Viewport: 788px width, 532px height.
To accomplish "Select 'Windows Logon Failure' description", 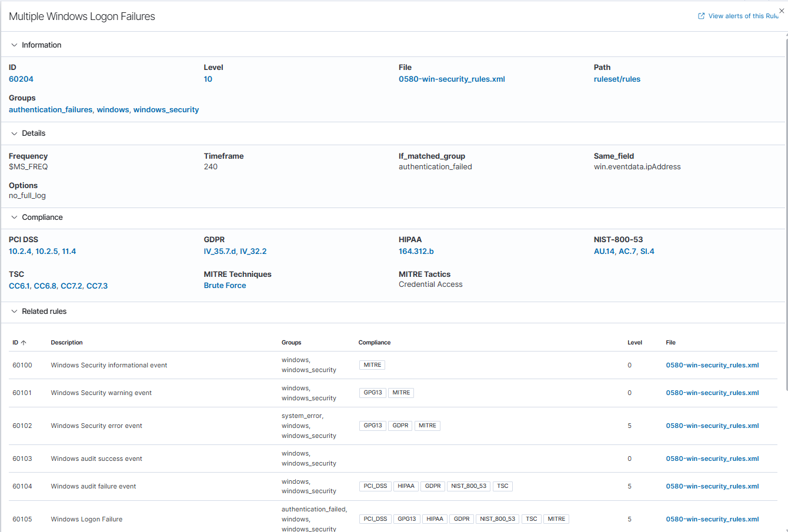I will 86,519.
